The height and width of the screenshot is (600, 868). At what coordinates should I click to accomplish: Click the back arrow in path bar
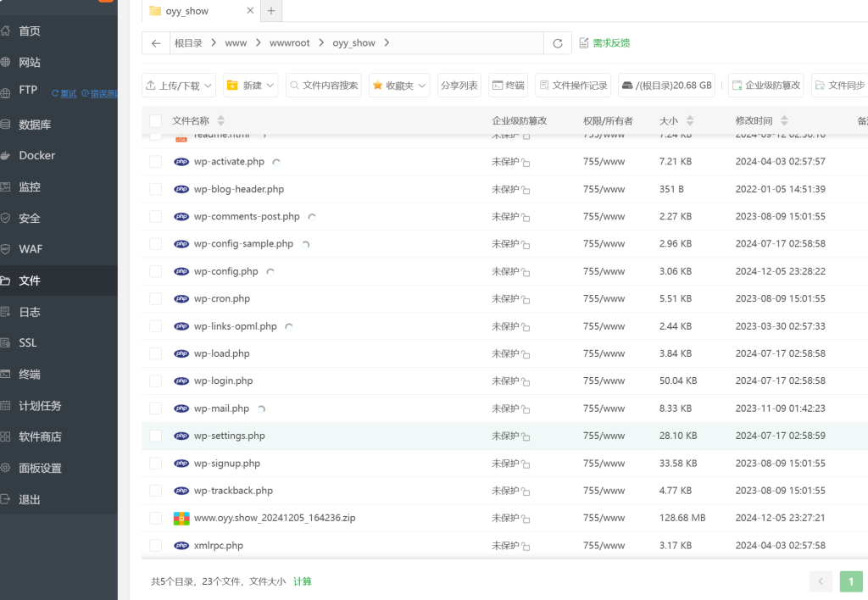(x=156, y=43)
